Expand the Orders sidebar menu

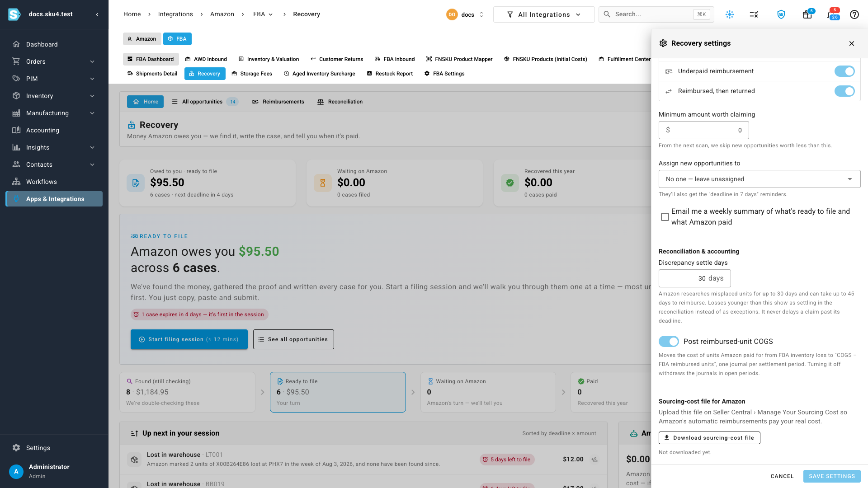pos(54,61)
